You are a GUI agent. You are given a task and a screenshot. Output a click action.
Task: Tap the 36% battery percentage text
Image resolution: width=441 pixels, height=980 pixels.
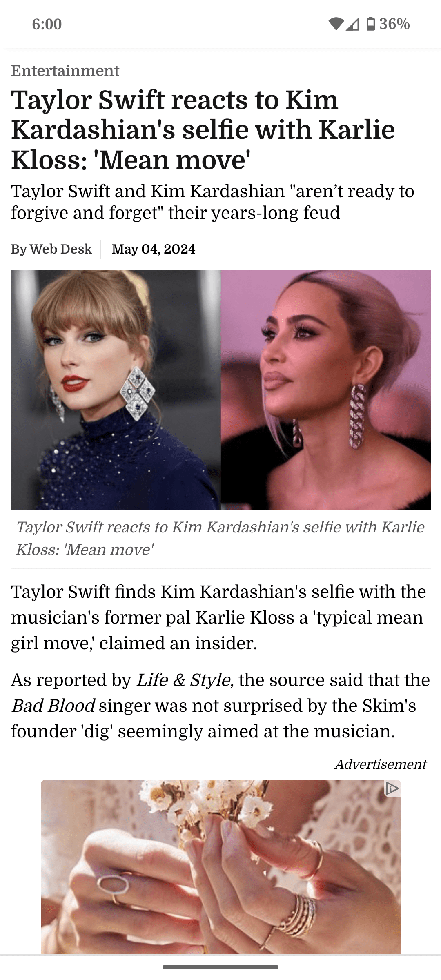[x=394, y=24]
